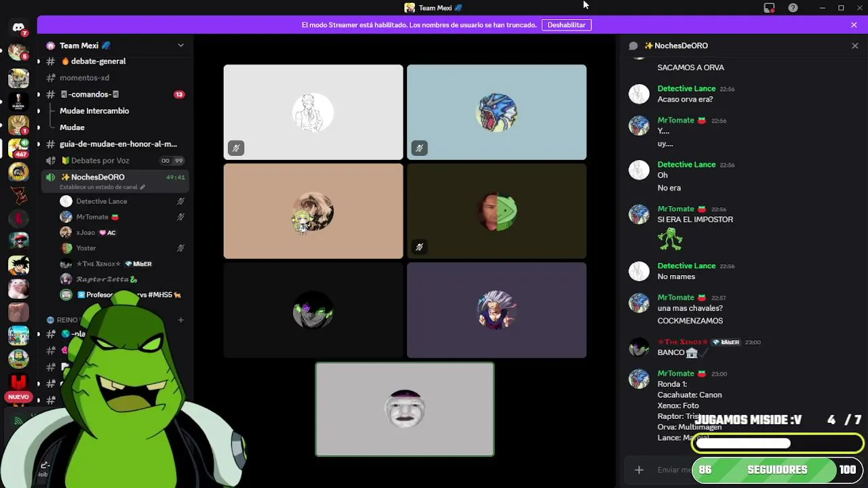868x488 pixels.
Task: Click pencil icon after Establece un estado
Action: tap(142, 187)
